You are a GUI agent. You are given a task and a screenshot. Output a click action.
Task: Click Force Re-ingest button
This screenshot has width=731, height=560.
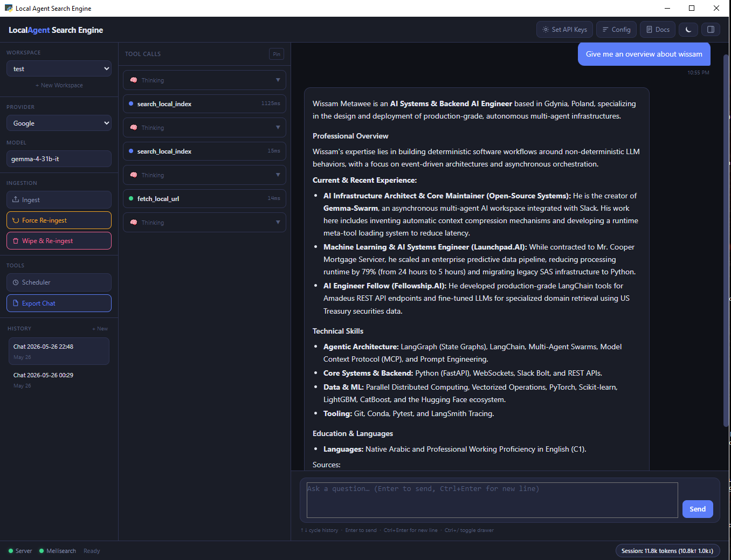click(59, 220)
